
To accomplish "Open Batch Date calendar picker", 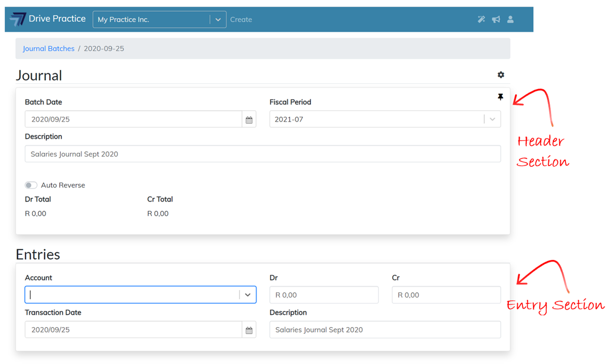I will [x=249, y=120].
